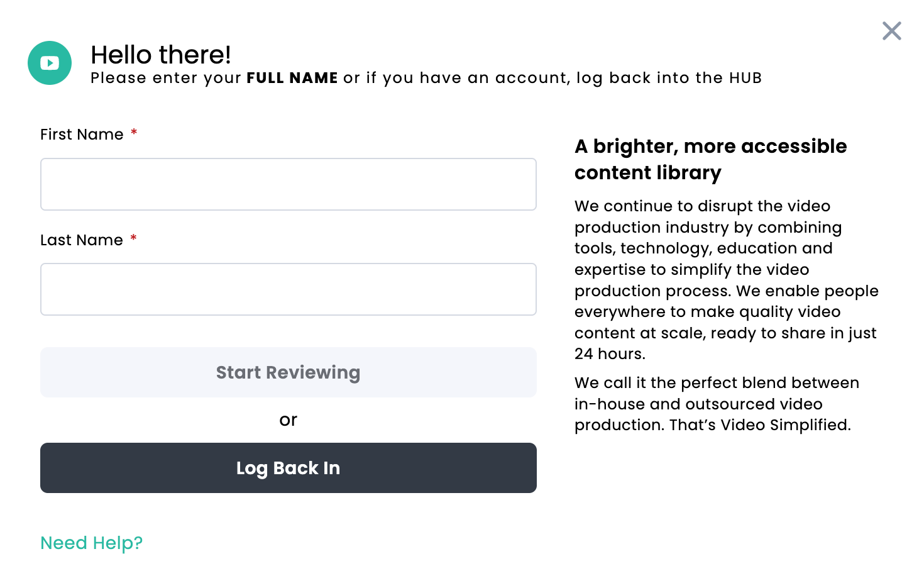This screenshot has width=924, height=566.
Task: Click the red asterisk beside Last Name
Action: tap(133, 238)
